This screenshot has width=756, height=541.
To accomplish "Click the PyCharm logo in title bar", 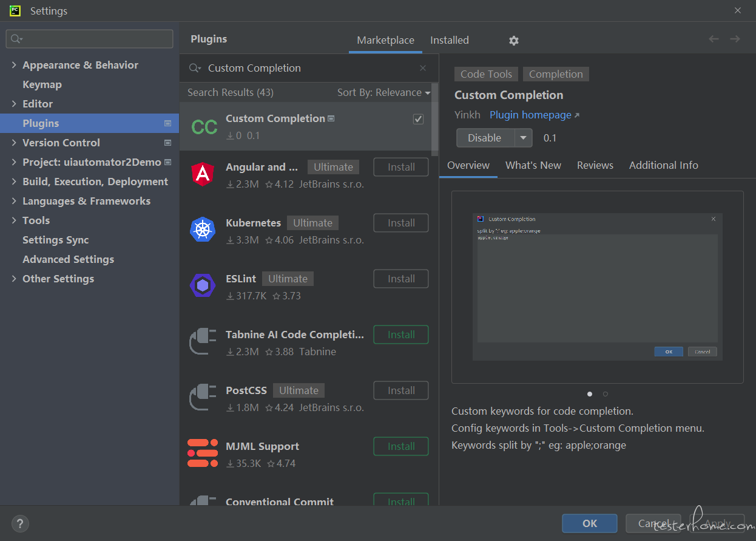I will click(15, 10).
